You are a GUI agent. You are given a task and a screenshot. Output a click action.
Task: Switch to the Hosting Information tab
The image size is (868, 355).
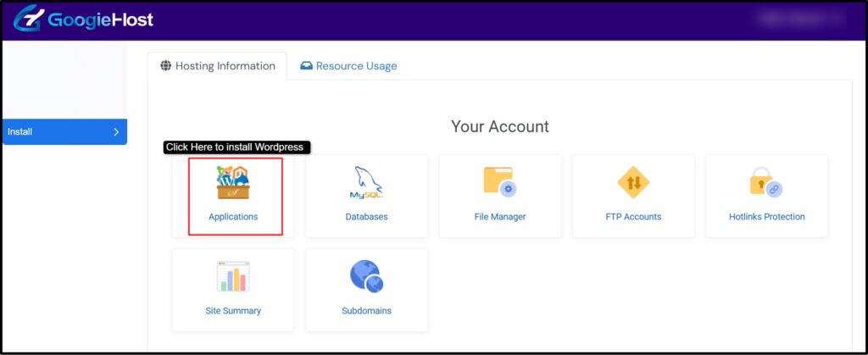point(217,66)
